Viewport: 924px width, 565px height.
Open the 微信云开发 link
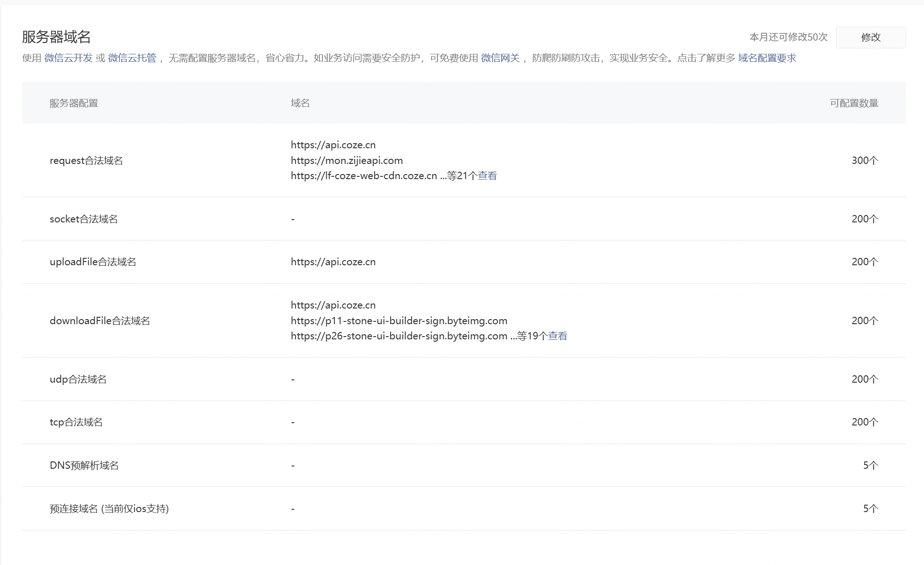(x=68, y=58)
